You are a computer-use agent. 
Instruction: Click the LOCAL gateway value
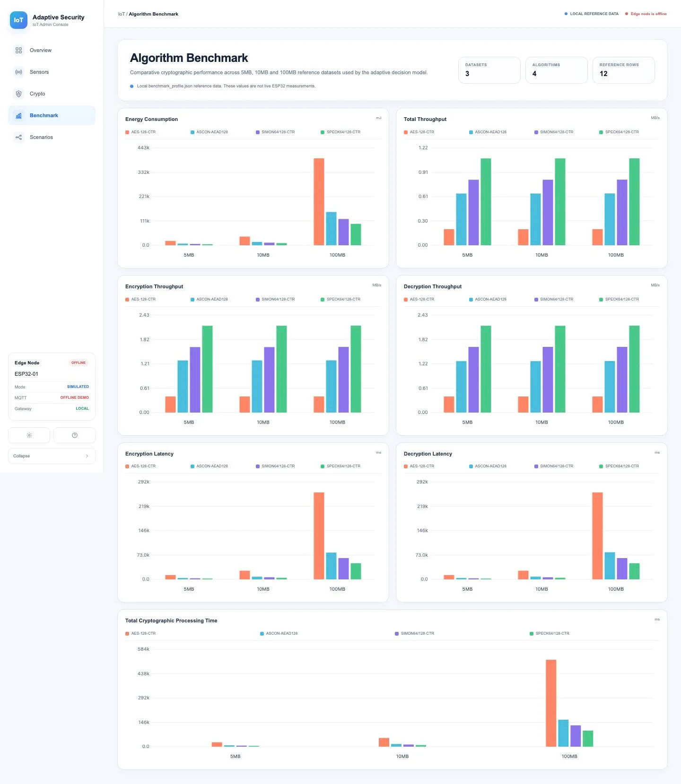82,408
